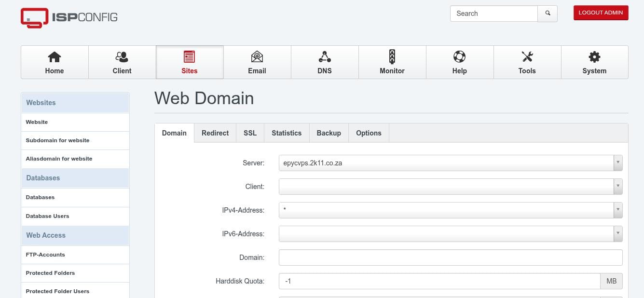Image resolution: width=644 pixels, height=298 pixels.
Task: Click the MB unit label
Action: pos(612,281)
